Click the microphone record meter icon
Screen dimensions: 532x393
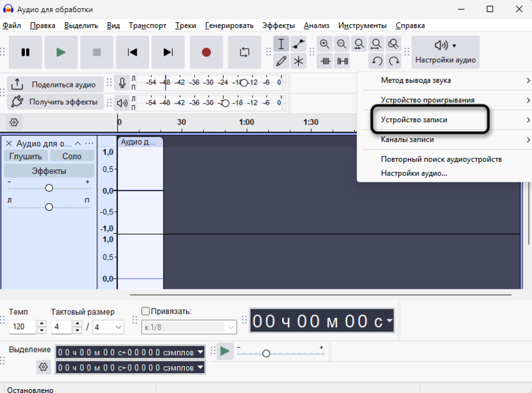tap(122, 82)
